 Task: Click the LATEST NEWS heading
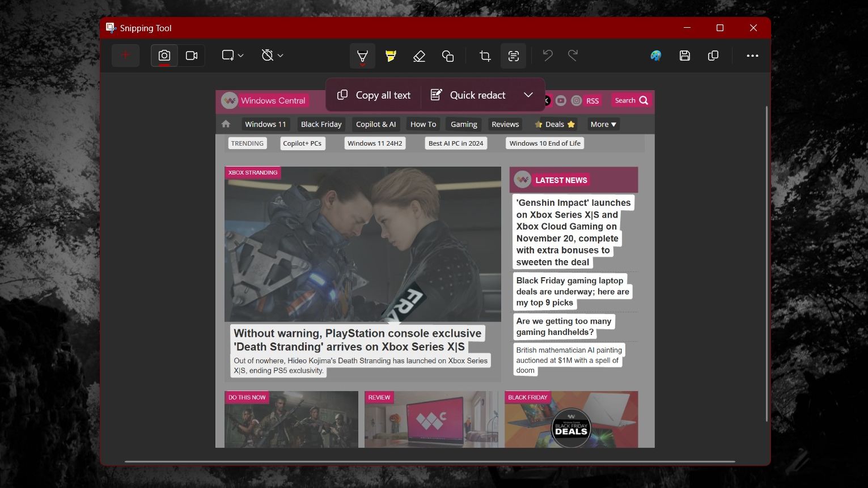(561, 180)
